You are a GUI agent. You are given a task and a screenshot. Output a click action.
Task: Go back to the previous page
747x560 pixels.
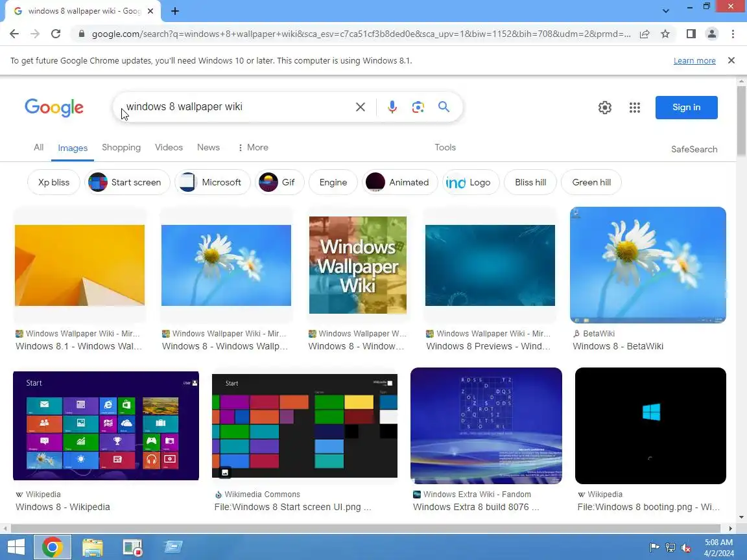[x=14, y=34]
